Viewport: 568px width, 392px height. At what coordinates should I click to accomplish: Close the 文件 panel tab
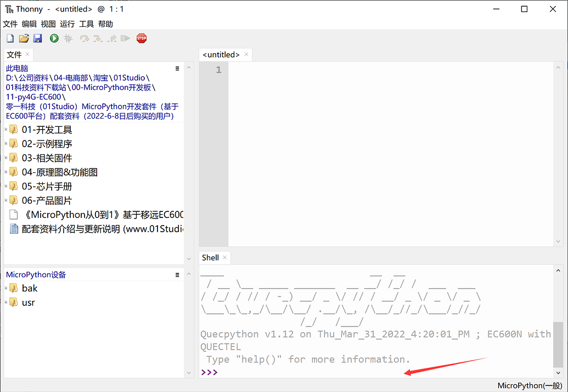[27, 54]
